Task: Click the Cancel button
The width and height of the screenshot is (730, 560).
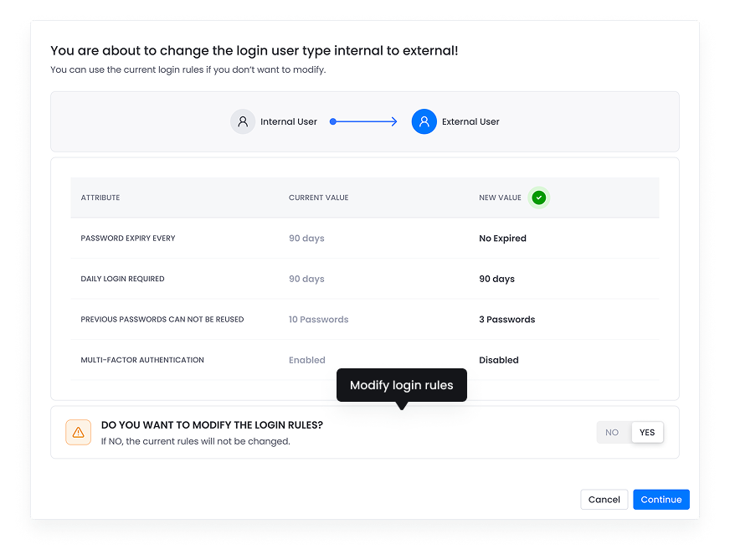Action: coord(604,499)
